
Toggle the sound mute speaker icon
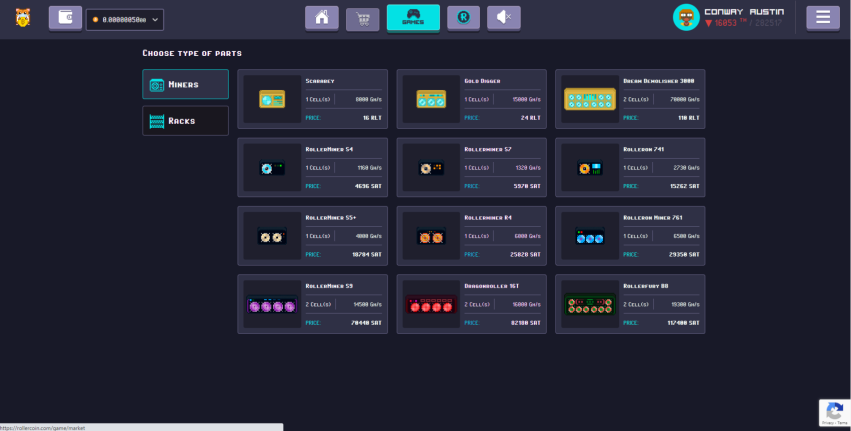click(x=504, y=18)
